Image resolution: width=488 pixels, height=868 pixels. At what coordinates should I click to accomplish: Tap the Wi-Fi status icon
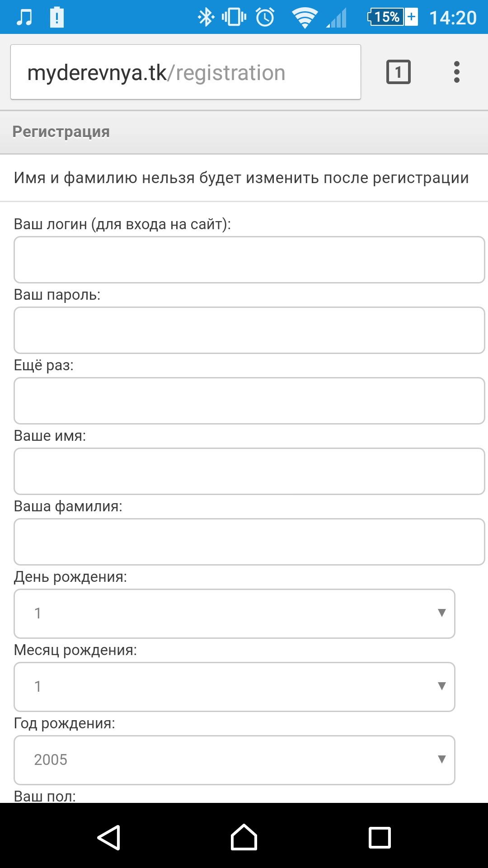tap(305, 18)
